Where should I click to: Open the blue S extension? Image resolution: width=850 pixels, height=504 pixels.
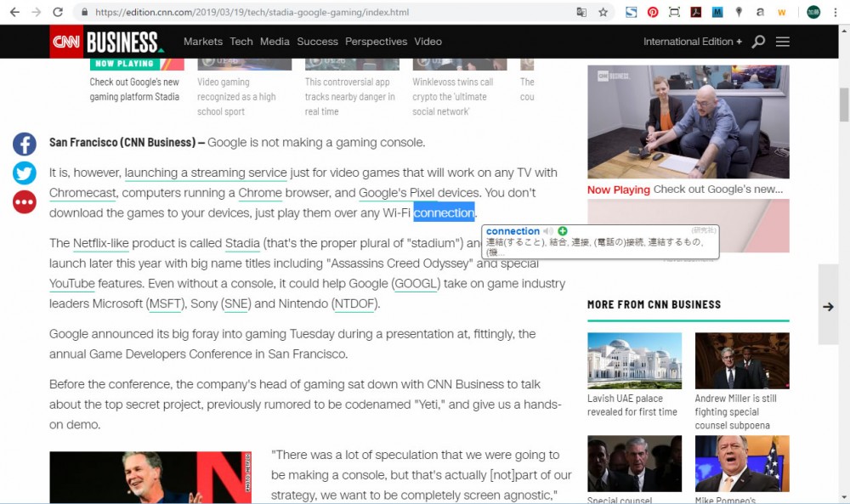point(631,12)
